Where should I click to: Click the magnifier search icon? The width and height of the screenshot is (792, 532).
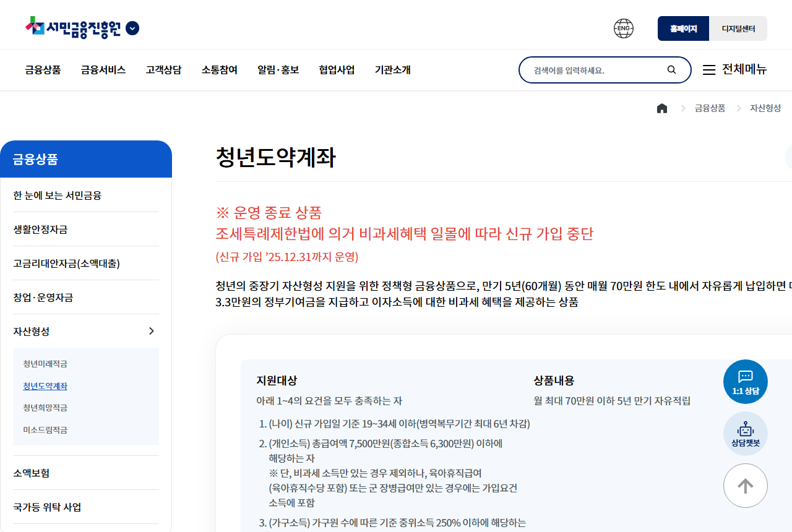[x=672, y=70]
